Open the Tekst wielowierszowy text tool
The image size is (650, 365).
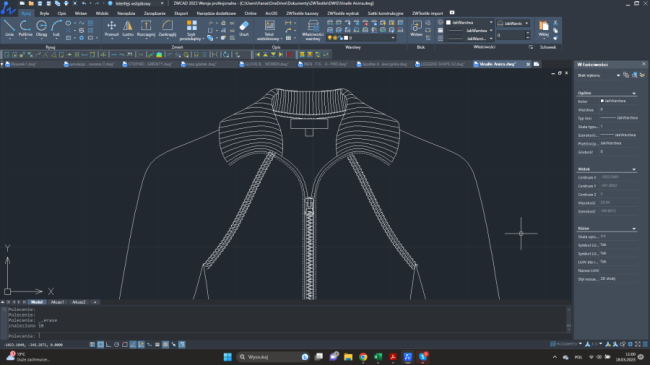pos(269,30)
